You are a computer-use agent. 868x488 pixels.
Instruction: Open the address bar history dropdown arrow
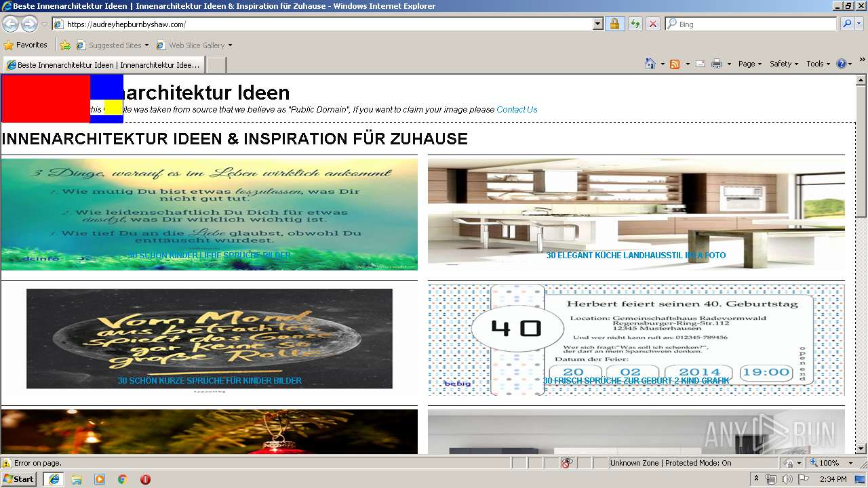pos(597,24)
